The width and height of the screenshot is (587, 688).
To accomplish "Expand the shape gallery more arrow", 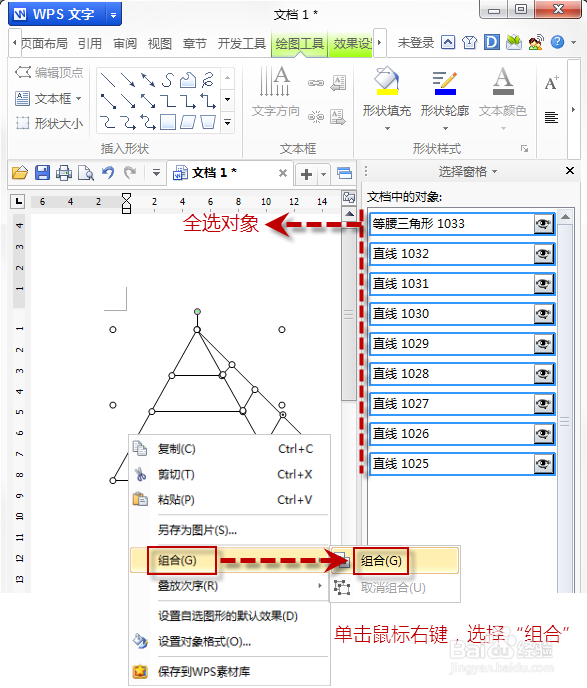I will [227, 122].
